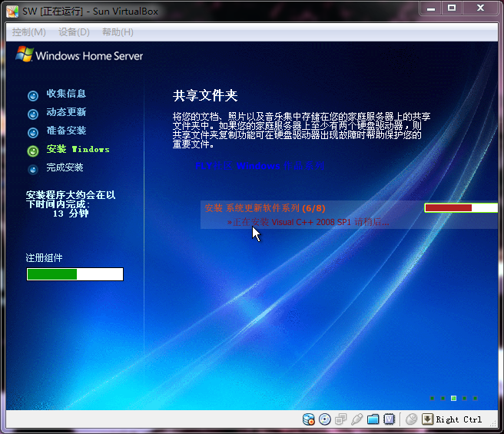Click the network adapter status icon
Image resolution: width=504 pixels, height=434 pixels.
coord(340,419)
